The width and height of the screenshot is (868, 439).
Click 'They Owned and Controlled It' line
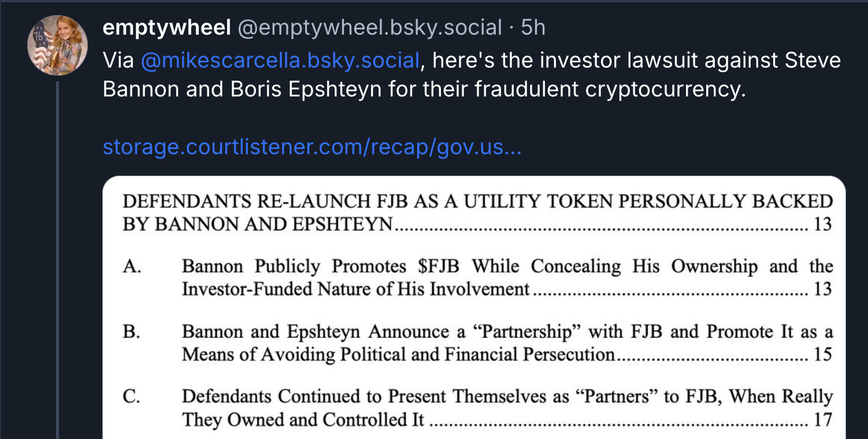tap(303, 419)
